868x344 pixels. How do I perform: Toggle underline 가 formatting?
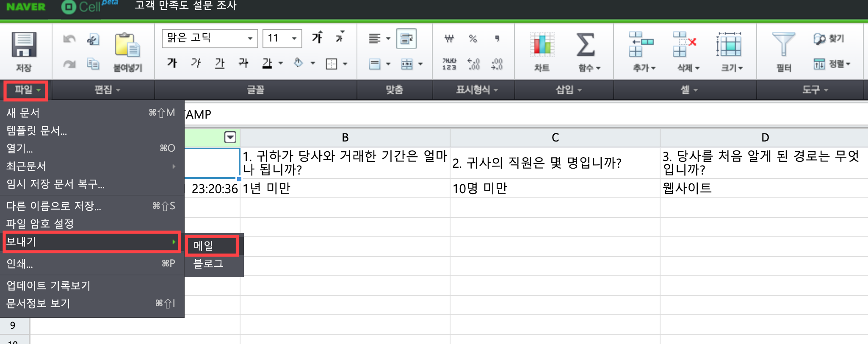click(x=219, y=64)
